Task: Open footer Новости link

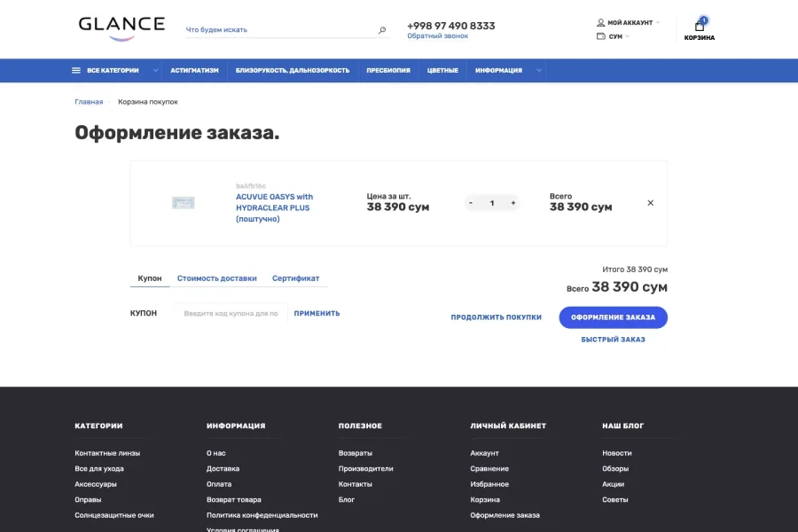Action: coord(617,453)
